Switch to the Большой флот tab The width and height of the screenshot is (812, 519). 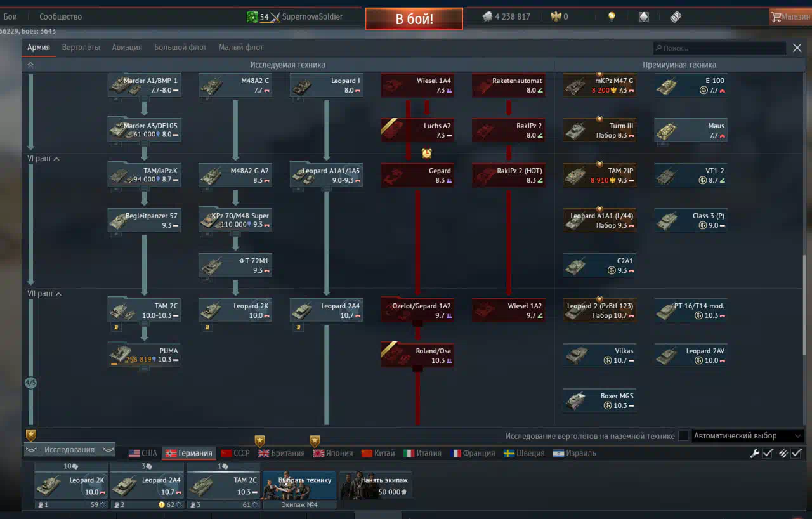point(180,48)
